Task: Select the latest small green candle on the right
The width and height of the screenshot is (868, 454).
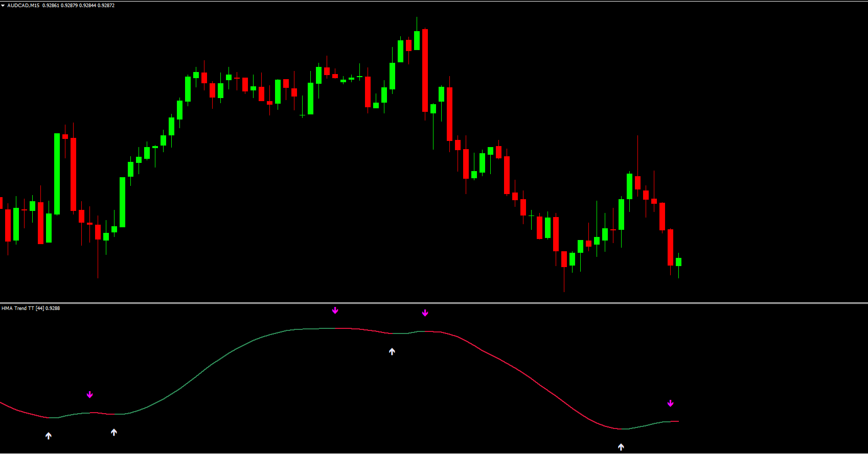Action: coord(678,262)
